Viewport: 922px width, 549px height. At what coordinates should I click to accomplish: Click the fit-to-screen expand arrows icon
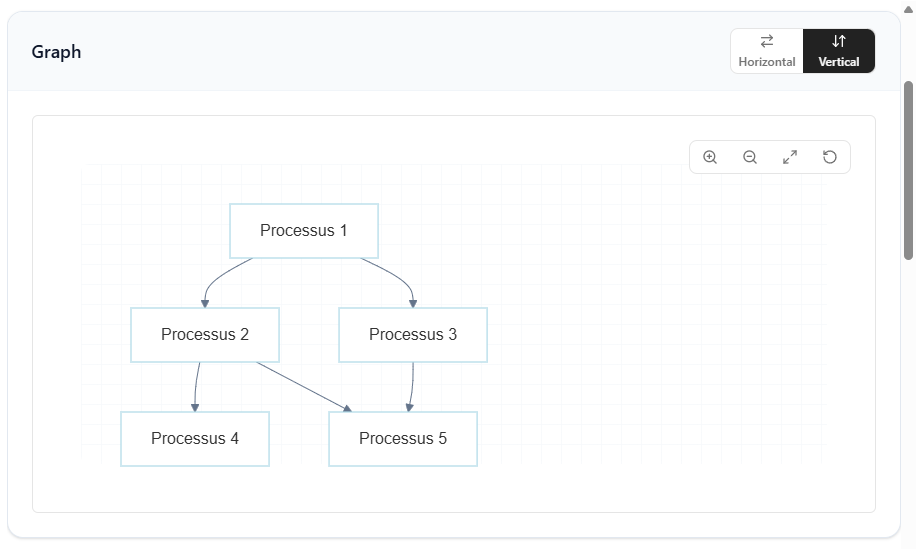tap(790, 157)
